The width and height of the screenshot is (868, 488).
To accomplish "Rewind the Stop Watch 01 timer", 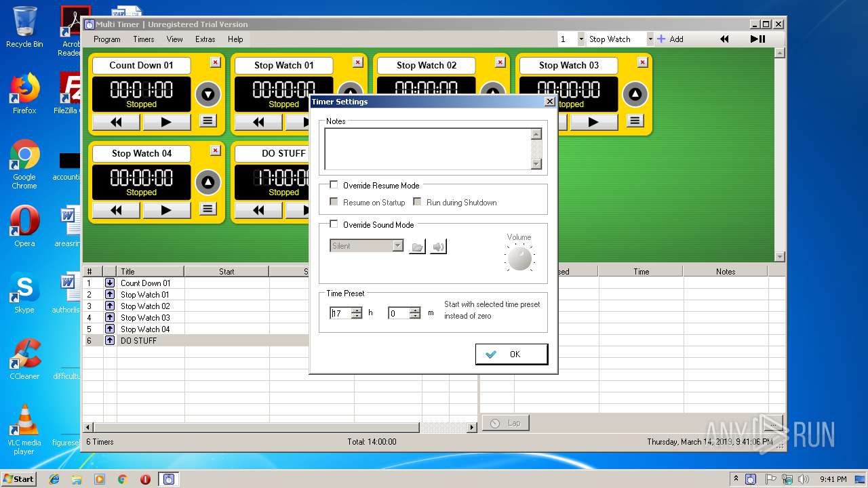I will pyautogui.click(x=258, y=122).
